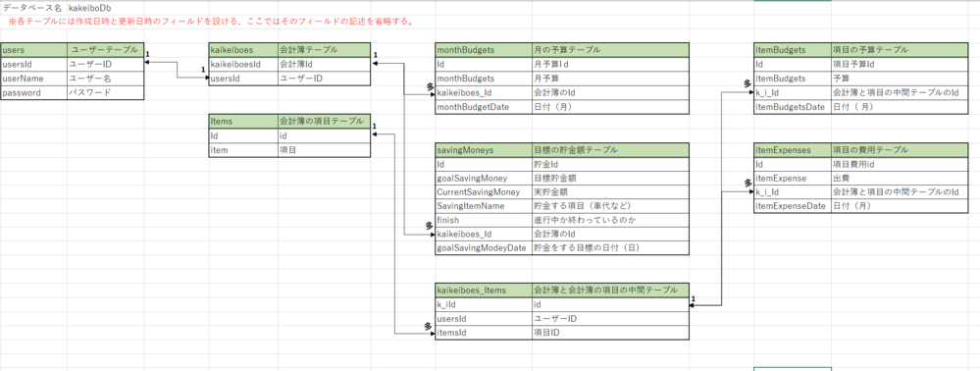Select the Items table header cell
Viewport: 980px width, 371px height.
(x=242, y=122)
